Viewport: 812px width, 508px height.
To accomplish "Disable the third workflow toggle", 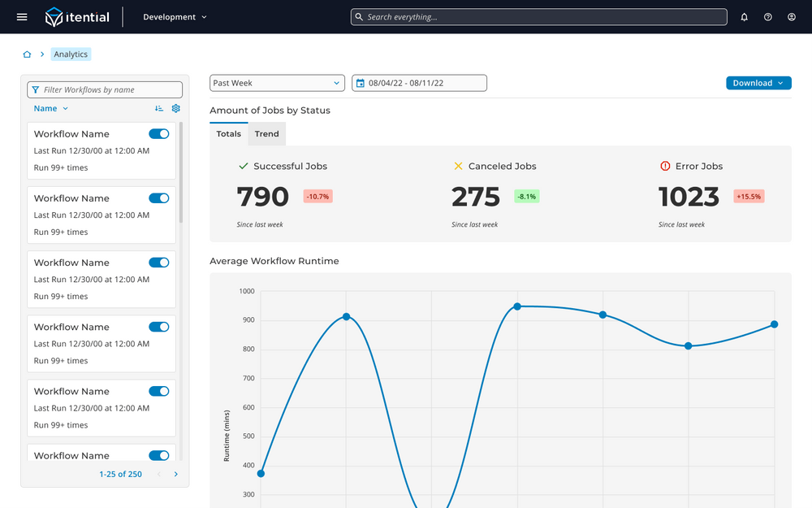I will (x=159, y=263).
